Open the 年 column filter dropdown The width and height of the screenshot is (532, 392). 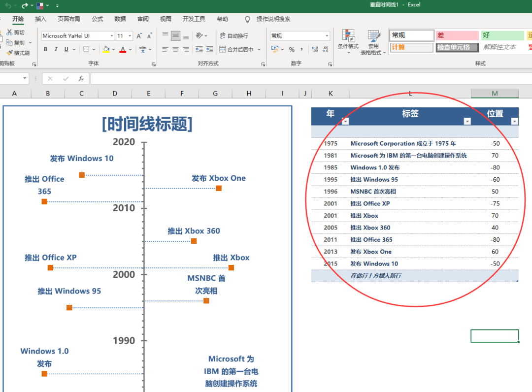click(x=345, y=121)
